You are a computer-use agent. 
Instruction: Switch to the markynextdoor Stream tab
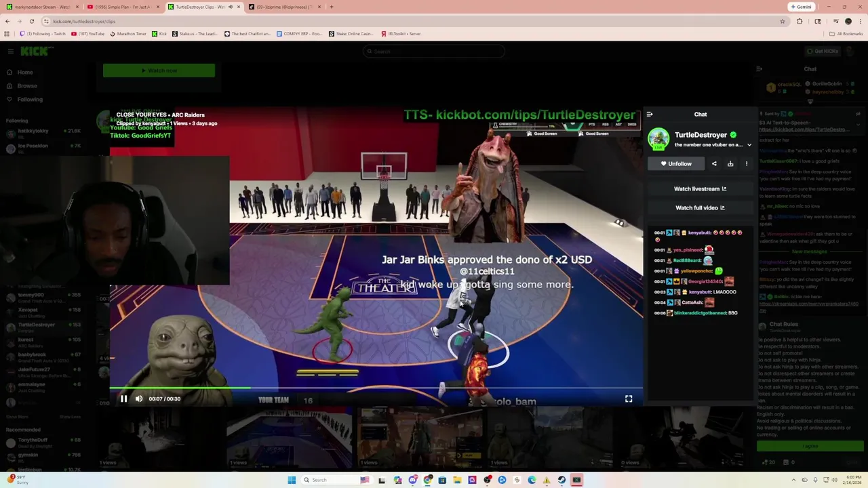[x=42, y=7]
